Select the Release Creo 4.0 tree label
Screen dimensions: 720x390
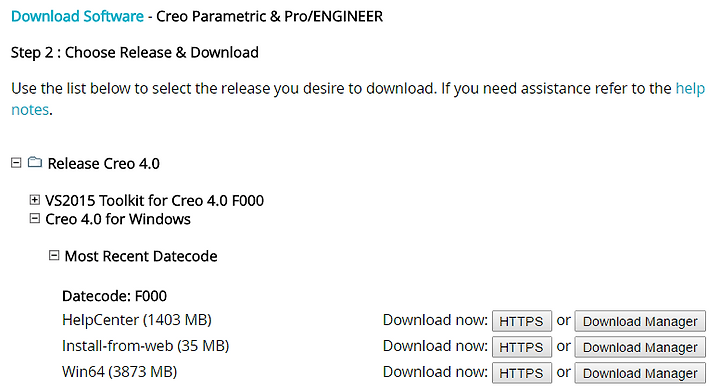[103, 164]
